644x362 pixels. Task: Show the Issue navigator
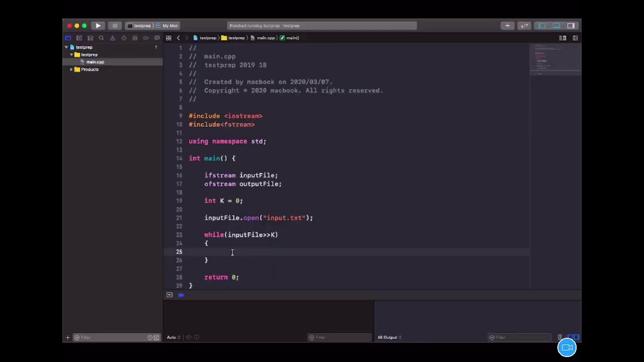[112, 38]
